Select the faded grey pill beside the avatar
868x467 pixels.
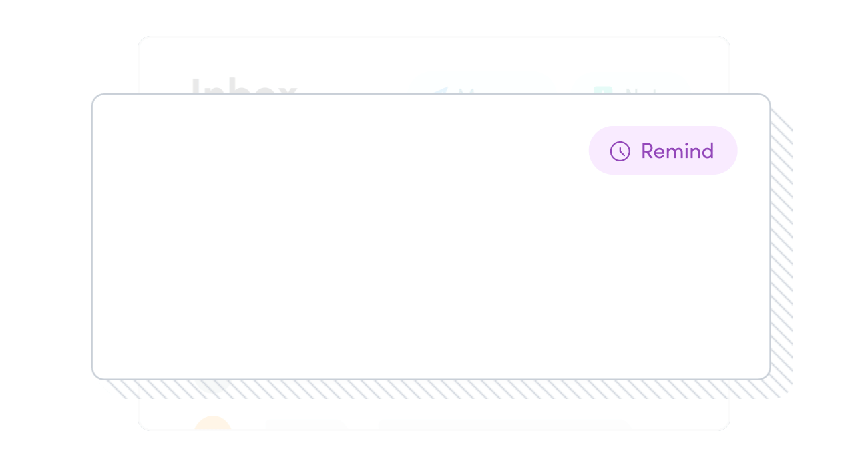(x=305, y=424)
